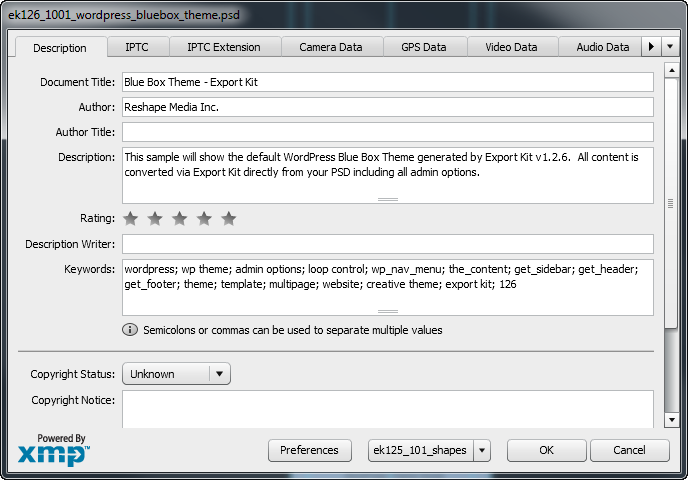Click the Cancel button

coord(630,450)
